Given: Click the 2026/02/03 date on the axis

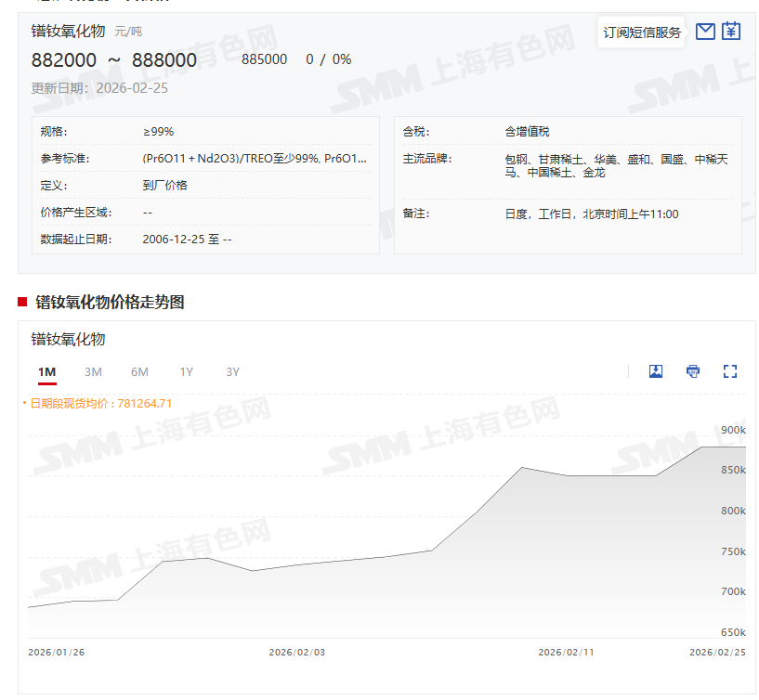Looking at the screenshot, I should (297, 652).
